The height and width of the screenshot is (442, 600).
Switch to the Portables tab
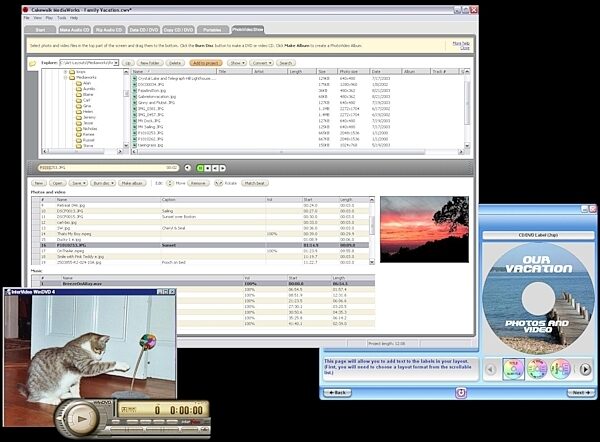pos(212,30)
